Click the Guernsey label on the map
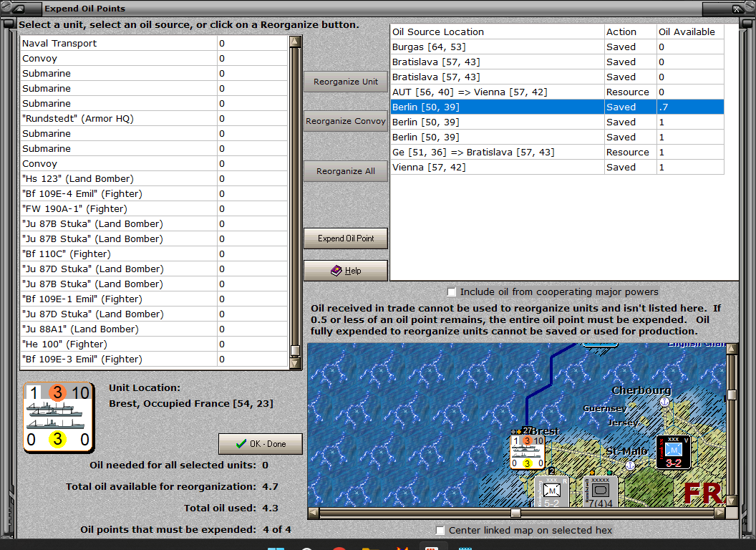The width and height of the screenshot is (756, 550). [x=605, y=409]
